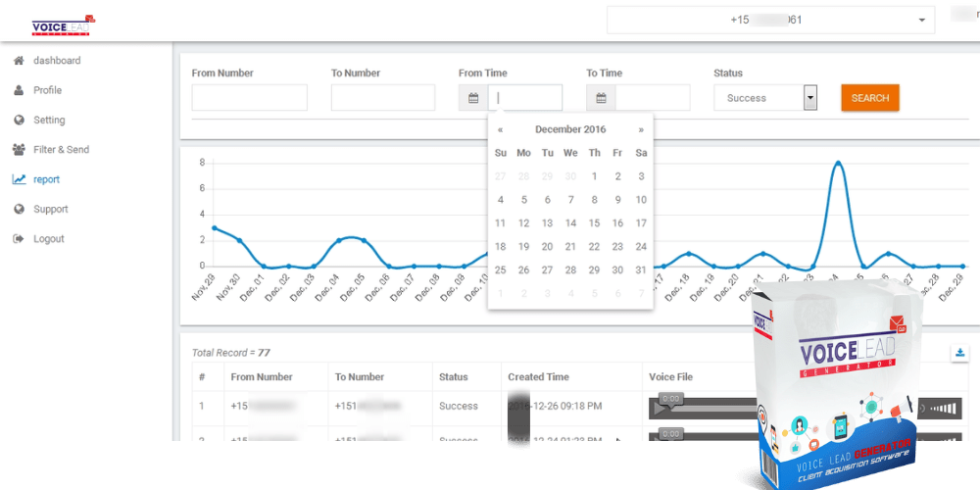Click the chart peak data point at 8

click(x=838, y=163)
